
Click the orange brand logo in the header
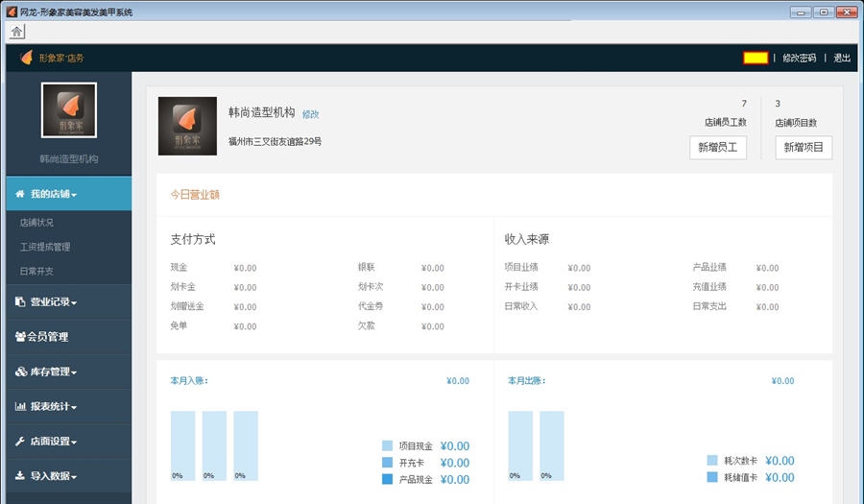click(x=26, y=58)
